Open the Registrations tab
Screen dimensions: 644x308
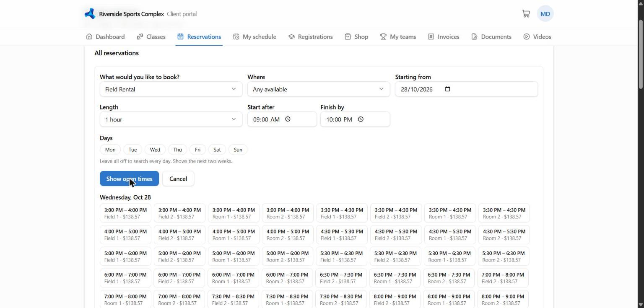310,37
